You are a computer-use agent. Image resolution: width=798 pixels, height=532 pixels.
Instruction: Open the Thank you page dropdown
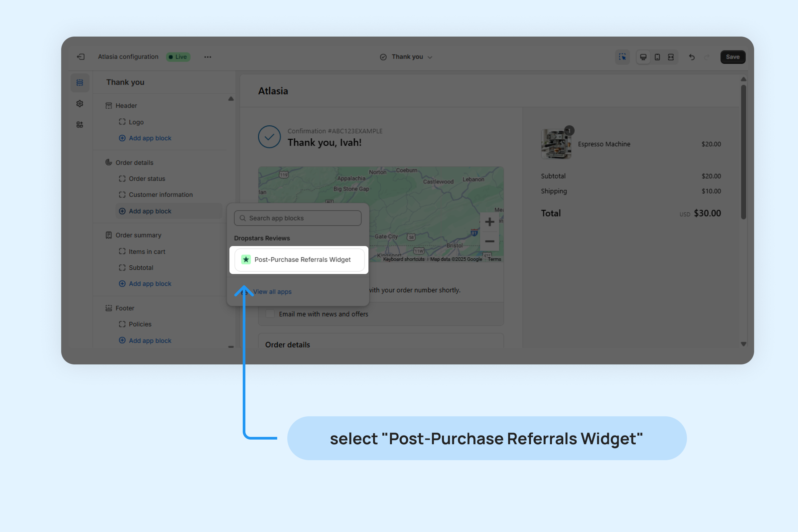406,57
